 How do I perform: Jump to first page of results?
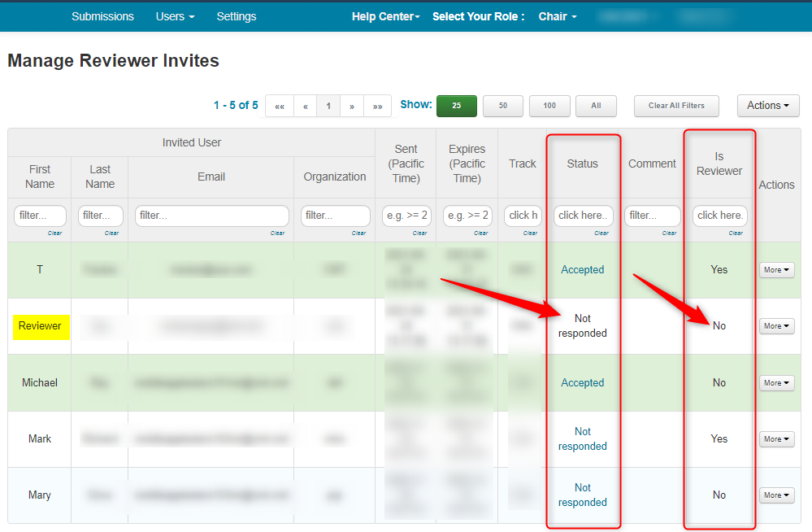(280, 106)
